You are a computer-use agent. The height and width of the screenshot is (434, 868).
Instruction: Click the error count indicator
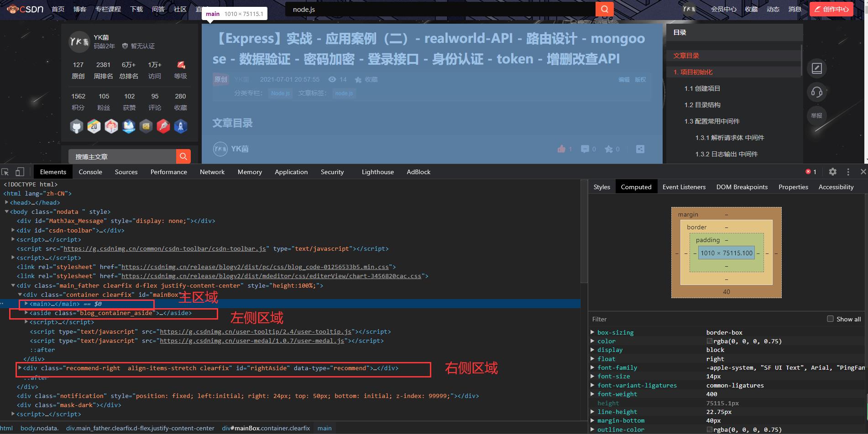coord(811,172)
